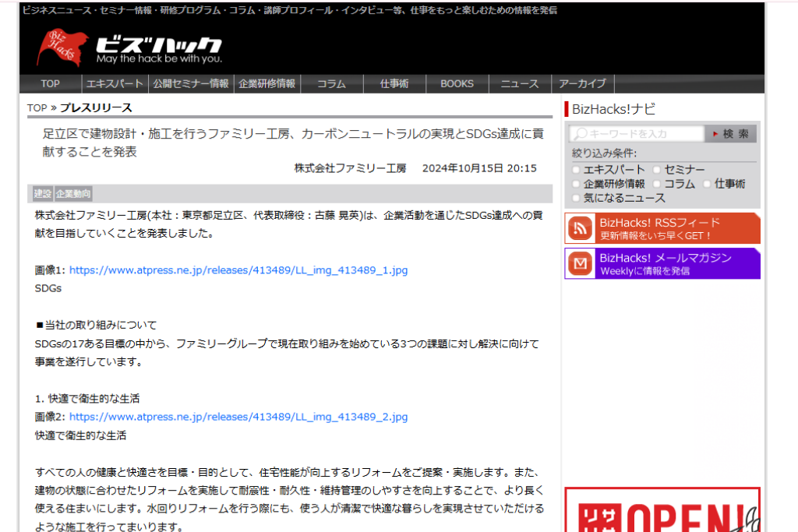Open the 公開セミナー情報 menu item
This screenshot has height=532, width=798.
tap(191, 84)
